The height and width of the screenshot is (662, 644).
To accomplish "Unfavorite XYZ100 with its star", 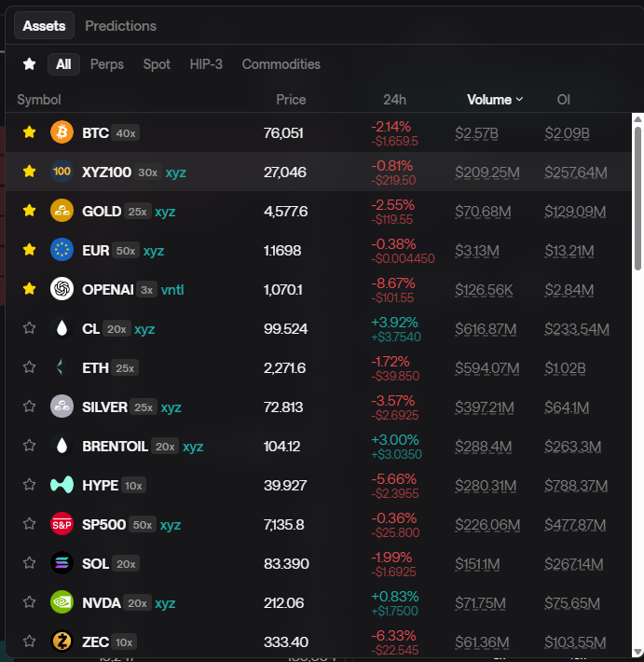I will point(29,172).
